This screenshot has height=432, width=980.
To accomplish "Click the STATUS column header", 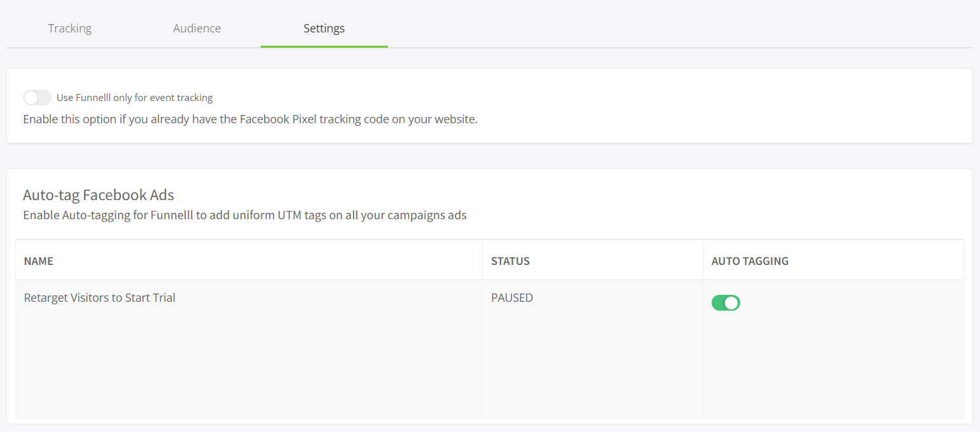I will pyautogui.click(x=510, y=261).
